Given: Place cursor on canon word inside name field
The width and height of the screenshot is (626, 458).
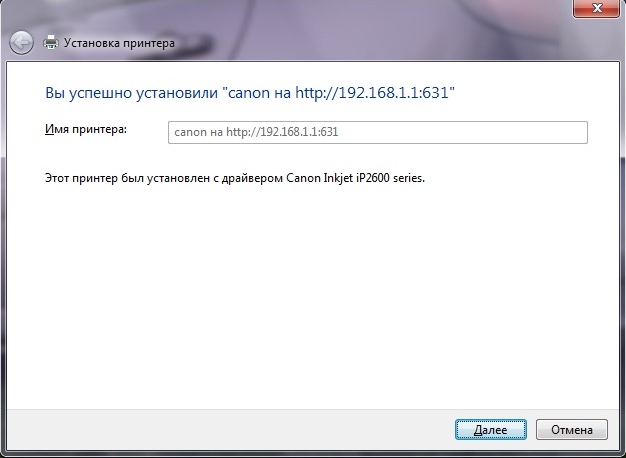Looking at the screenshot, I should tap(190, 132).
